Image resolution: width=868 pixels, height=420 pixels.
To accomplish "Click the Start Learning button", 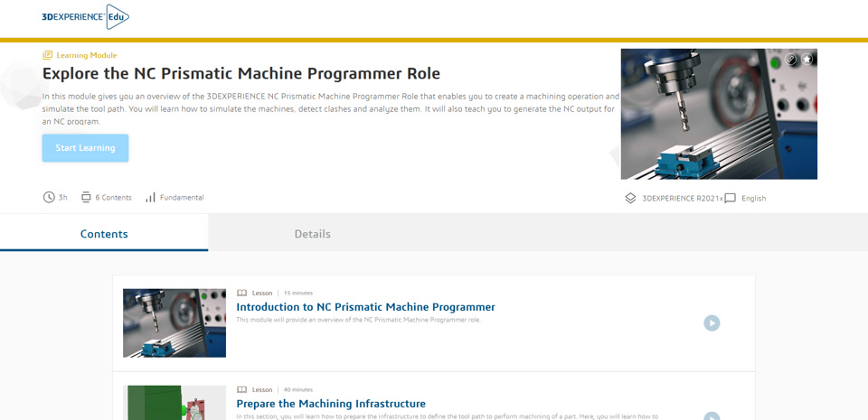I will point(85,148).
